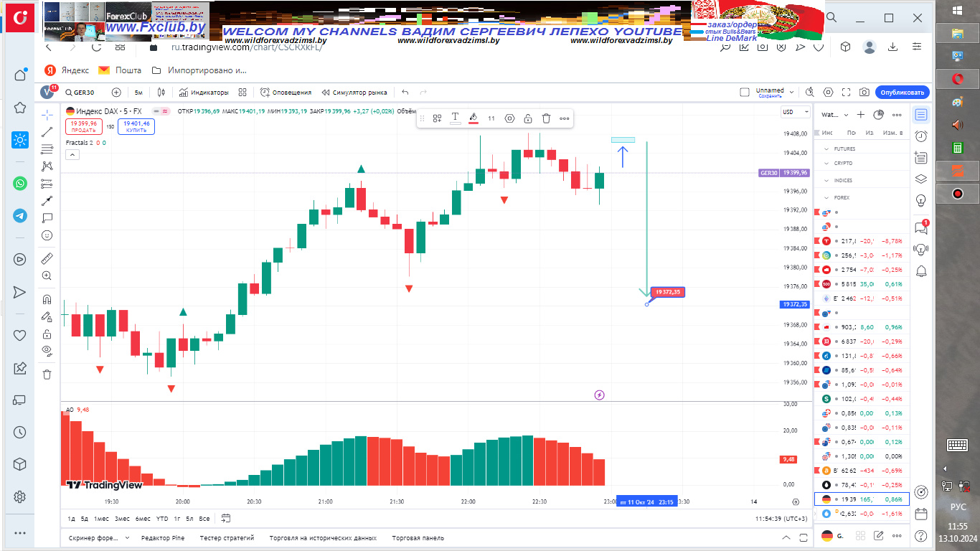Select the text annotation tool
The height and width of the screenshot is (551, 980).
tap(47, 218)
